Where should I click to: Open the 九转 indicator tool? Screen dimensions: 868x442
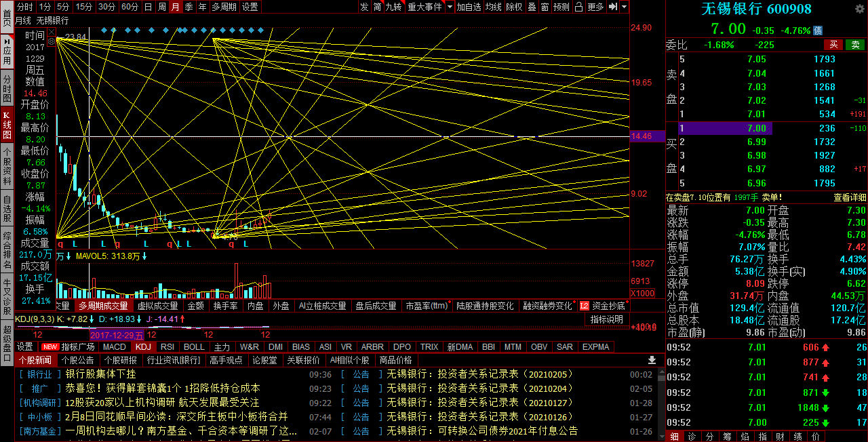(x=394, y=7)
